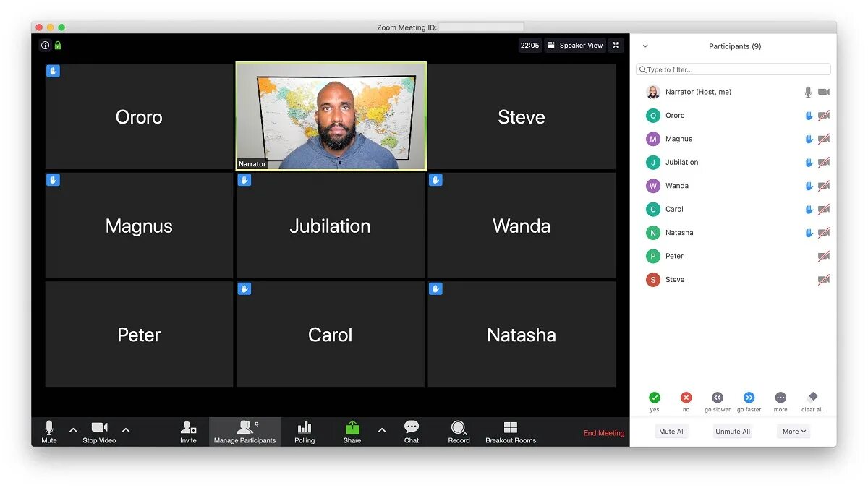Click Jubilation's muted video icon
Image resolution: width=868 pixels, height=488 pixels.
point(824,163)
